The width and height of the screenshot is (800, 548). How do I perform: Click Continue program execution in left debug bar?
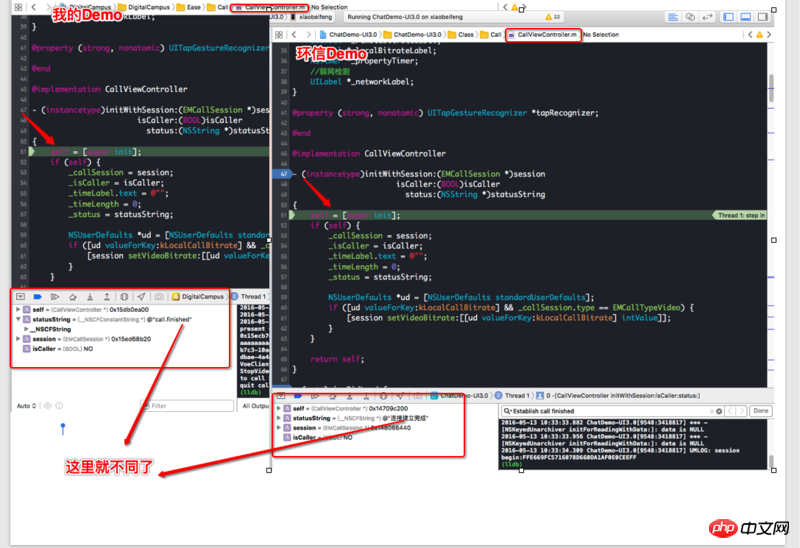tap(55, 297)
